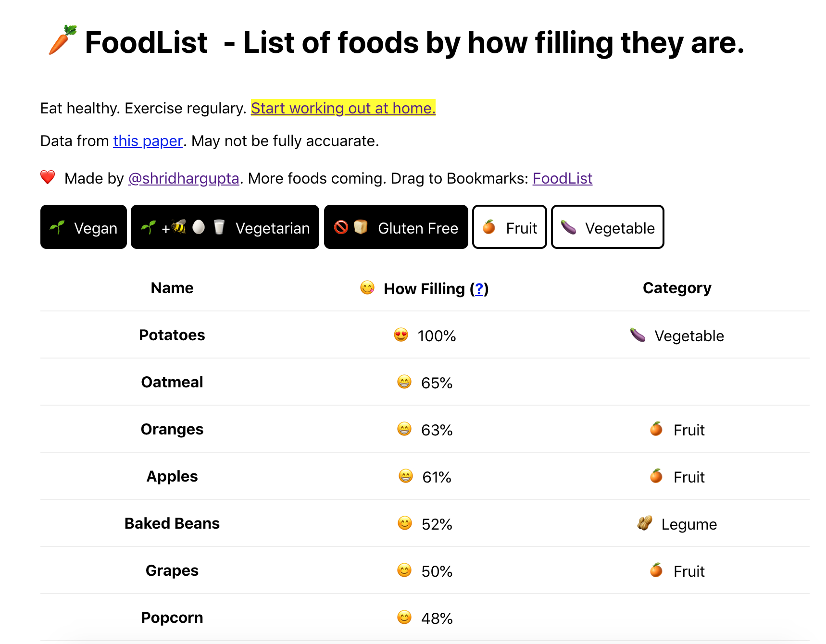
Task: Toggle the Vegan filter off
Action: point(83,227)
